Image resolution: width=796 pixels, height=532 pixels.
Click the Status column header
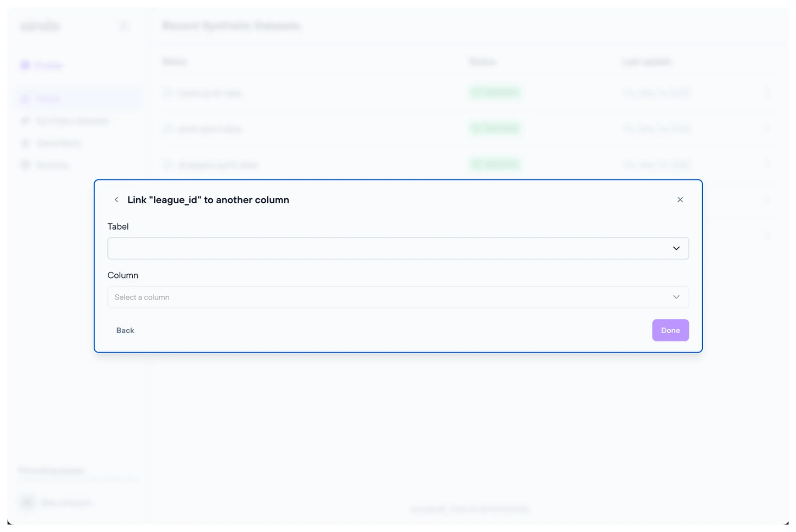[x=482, y=62]
